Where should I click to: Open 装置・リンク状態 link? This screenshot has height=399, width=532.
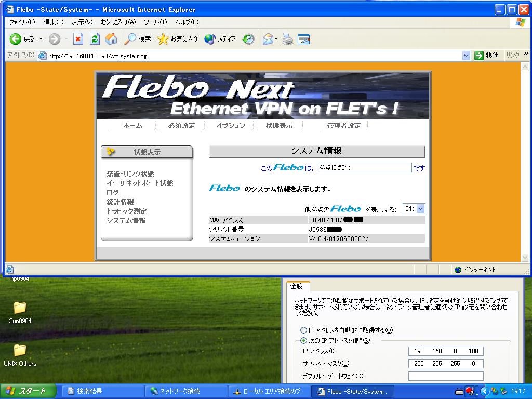click(x=130, y=174)
